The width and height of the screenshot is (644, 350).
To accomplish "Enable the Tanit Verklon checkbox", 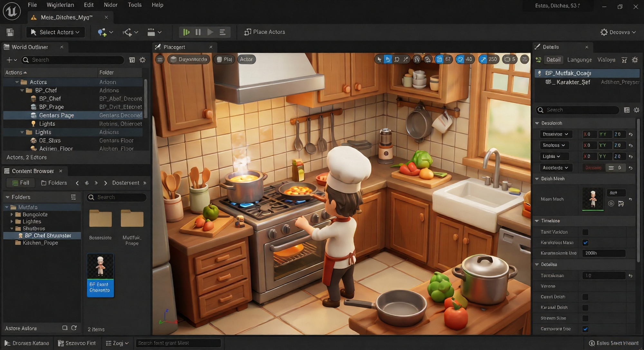I will [x=585, y=232].
